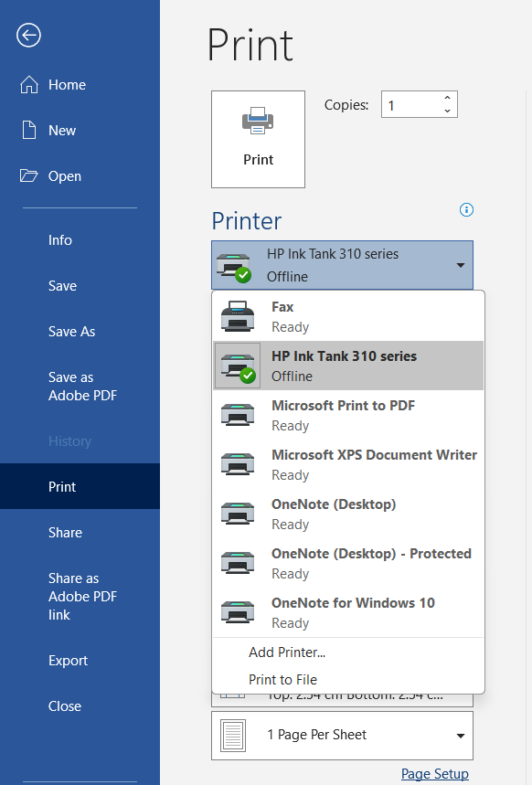
Task: Click the New document page icon
Action: 29,130
